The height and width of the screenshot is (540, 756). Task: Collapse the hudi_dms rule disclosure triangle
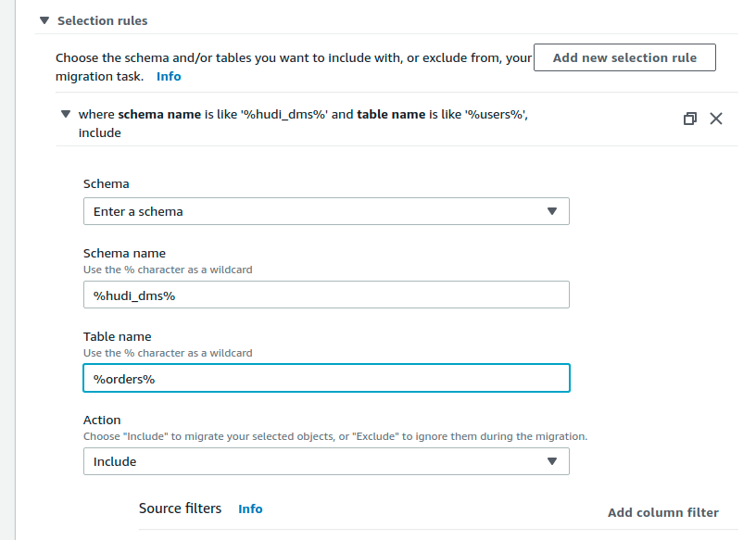65,115
